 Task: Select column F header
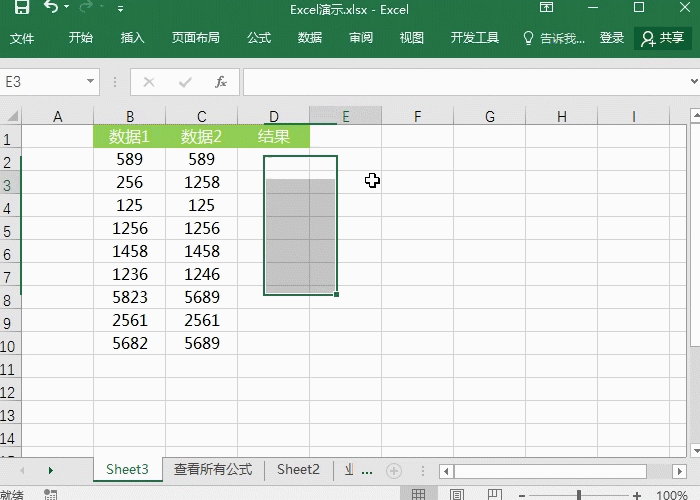[x=417, y=116]
